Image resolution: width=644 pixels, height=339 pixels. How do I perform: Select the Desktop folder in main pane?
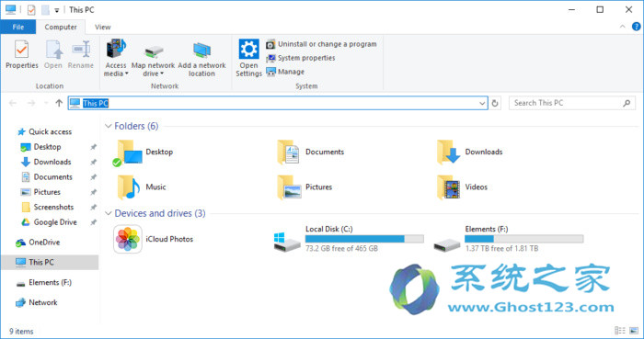143,153
